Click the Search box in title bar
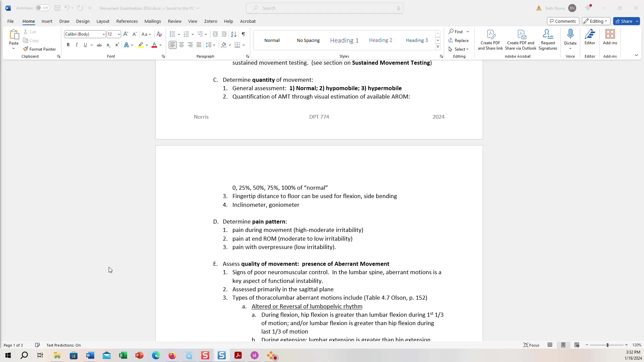This screenshot has width=644, height=362. click(x=324, y=8)
